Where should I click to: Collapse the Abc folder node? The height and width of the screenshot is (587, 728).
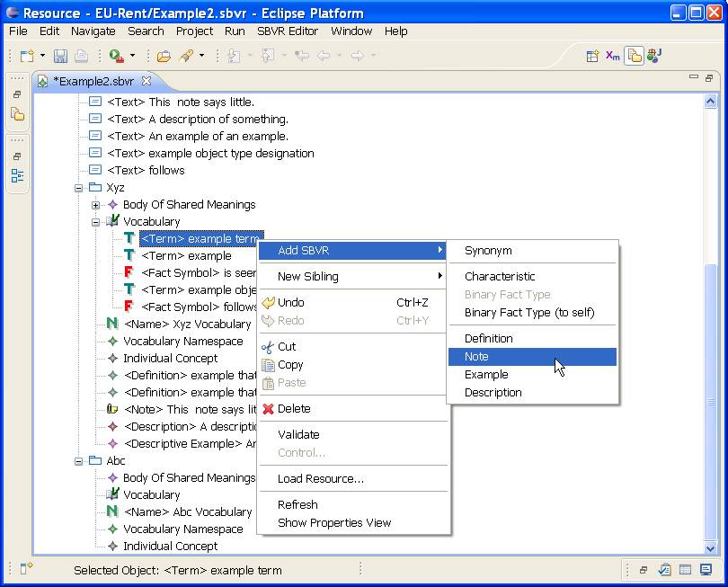coord(78,462)
